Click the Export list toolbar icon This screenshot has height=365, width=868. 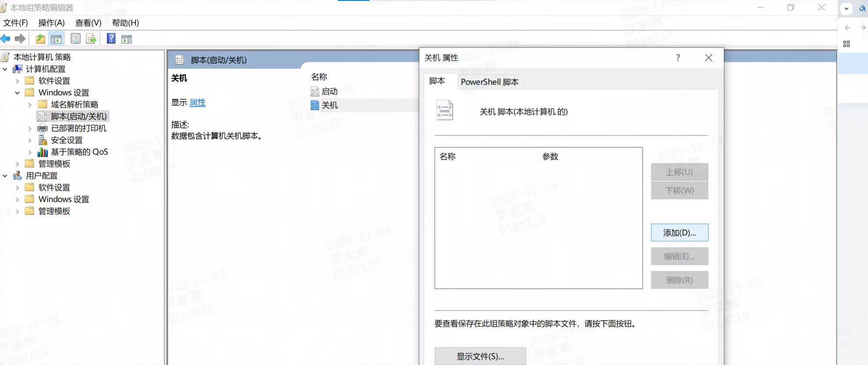(91, 39)
